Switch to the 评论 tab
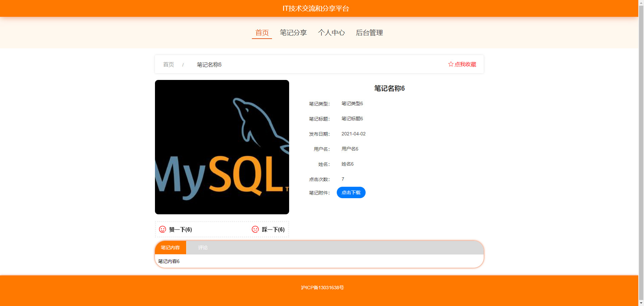The width and height of the screenshot is (644, 306). [203, 248]
